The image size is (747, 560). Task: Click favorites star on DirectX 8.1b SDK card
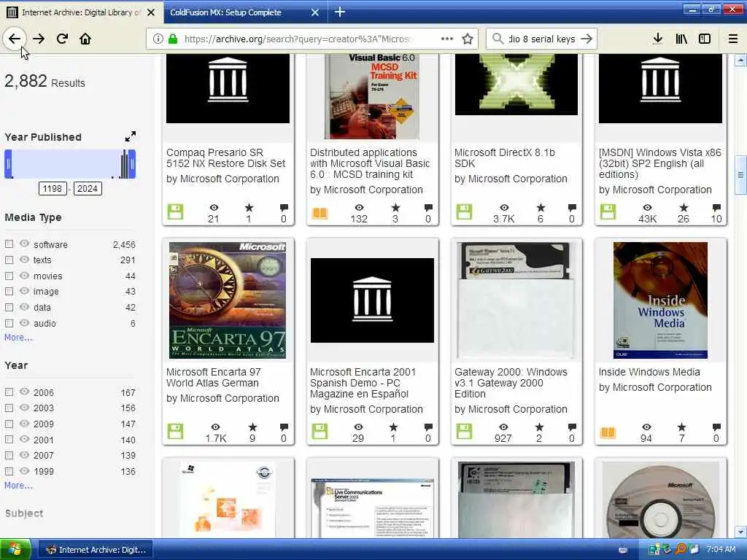click(541, 208)
